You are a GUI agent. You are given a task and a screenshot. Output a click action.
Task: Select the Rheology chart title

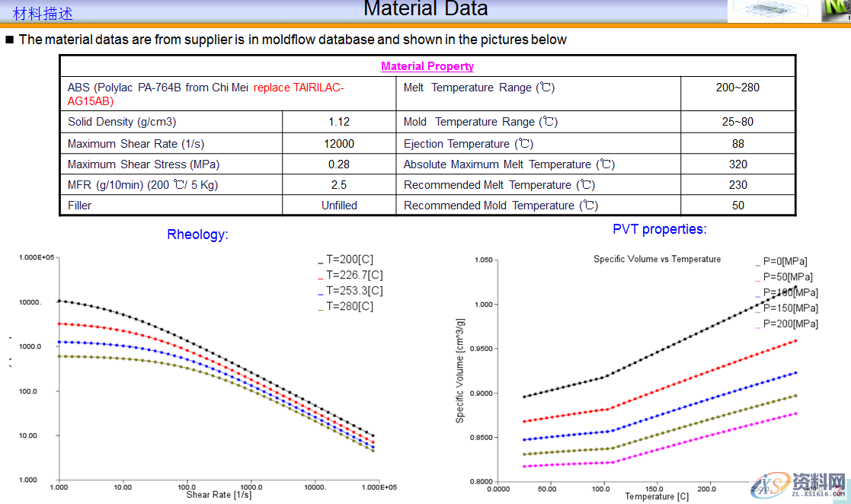pyautogui.click(x=197, y=234)
